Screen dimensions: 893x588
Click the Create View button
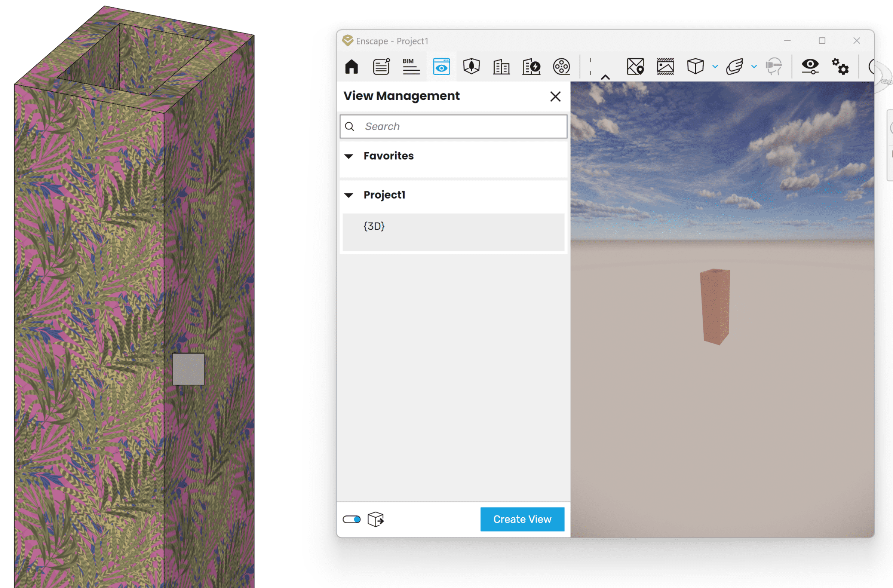coord(522,519)
